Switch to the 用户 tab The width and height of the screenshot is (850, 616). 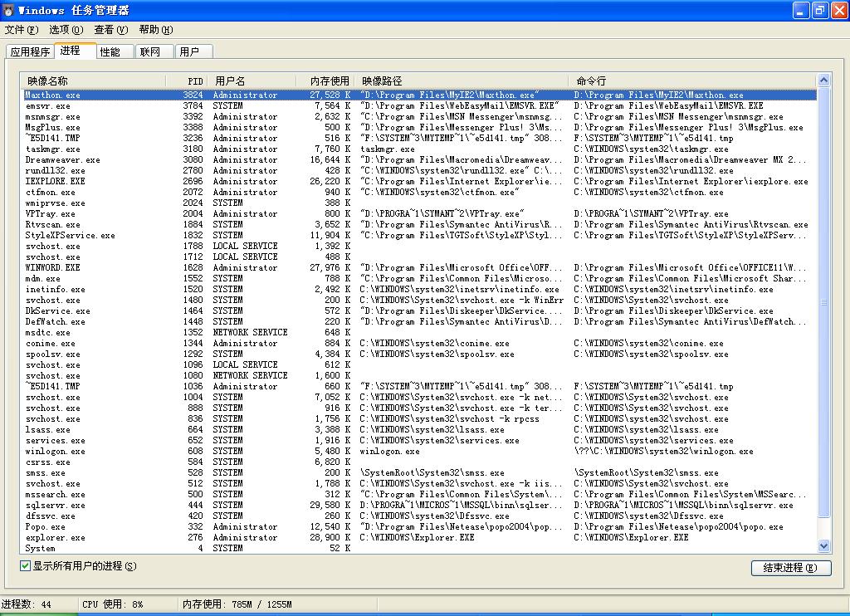193,52
